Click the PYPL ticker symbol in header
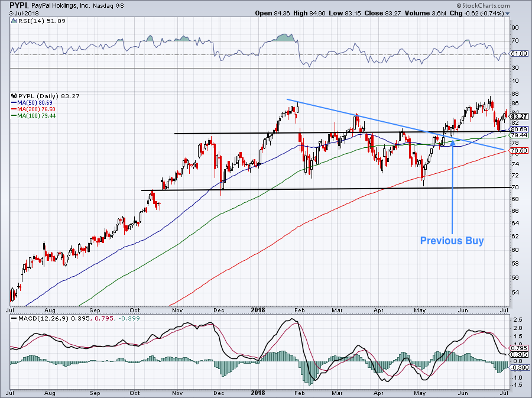 click(x=20, y=5)
